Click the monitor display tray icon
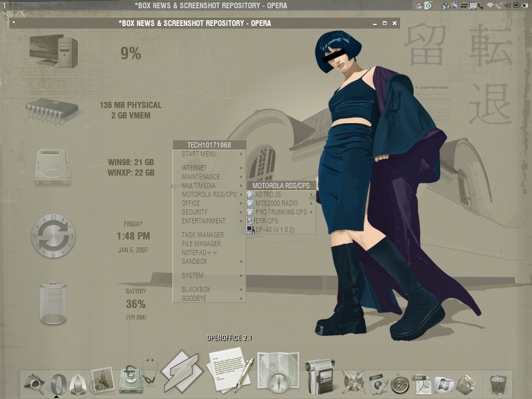Screen dimensions: 532x399 click(472, 5)
